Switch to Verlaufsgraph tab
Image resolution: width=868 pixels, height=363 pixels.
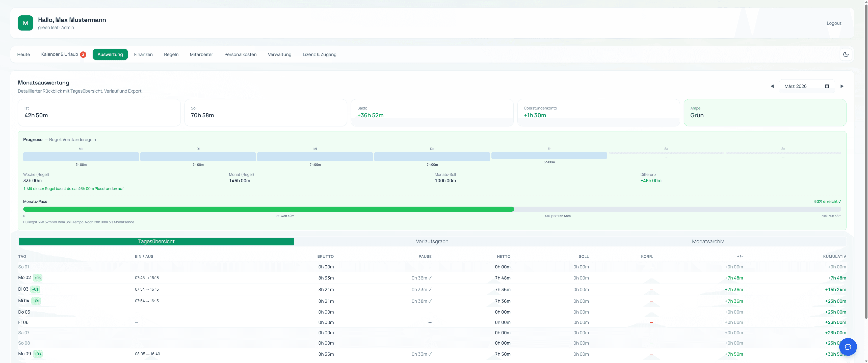point(432,241)
